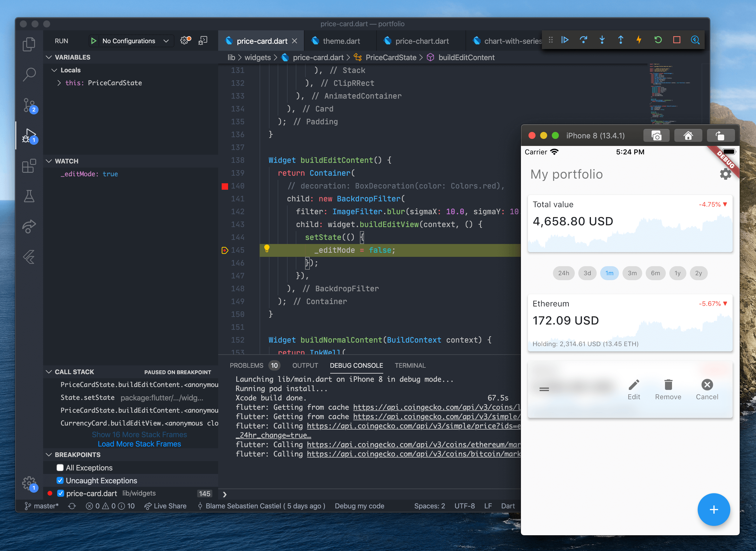Image resolution: width=756 pixels, height=551 pixels.
Task: Expand the 'this: PriceCardState' variable
Action: pos(59,83)
